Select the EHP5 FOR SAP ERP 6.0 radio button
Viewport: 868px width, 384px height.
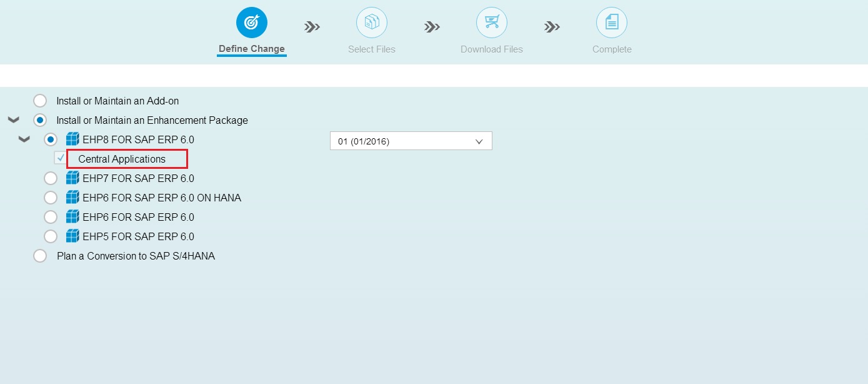coord(51,236)
